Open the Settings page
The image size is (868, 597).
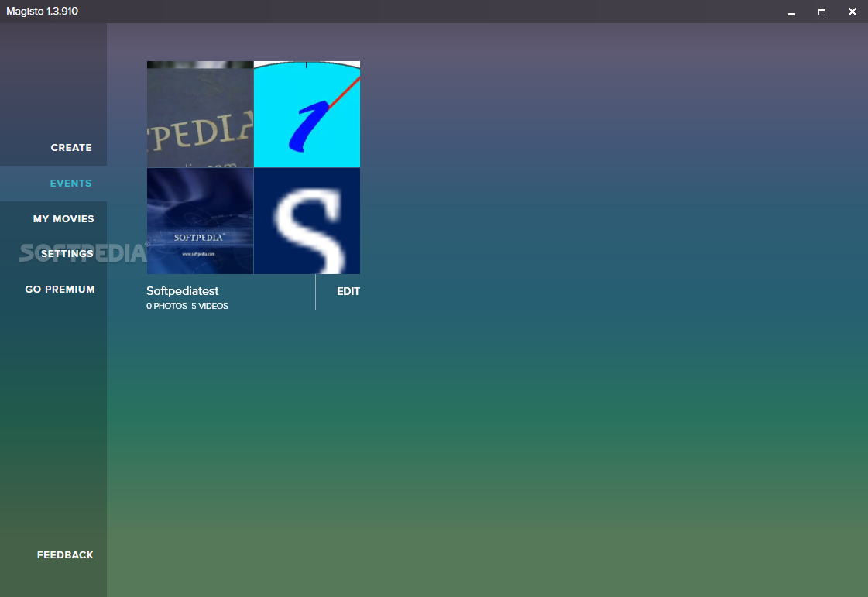67,254
